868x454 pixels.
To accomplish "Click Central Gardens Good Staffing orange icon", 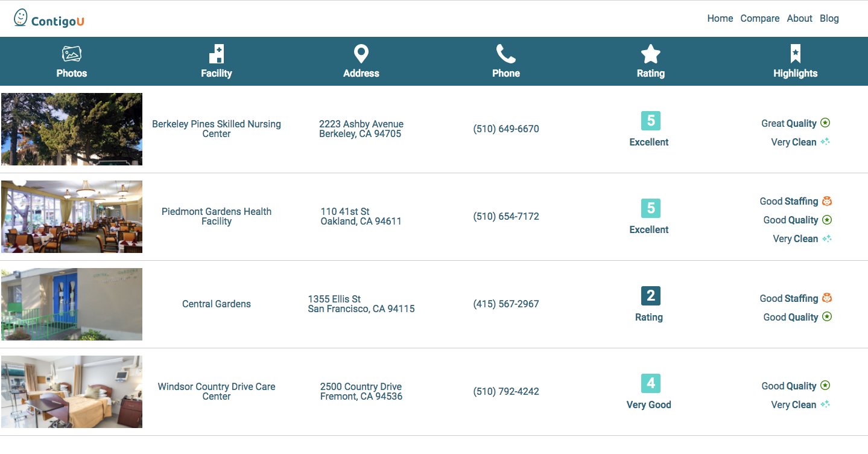I will [x=827, y=298].
